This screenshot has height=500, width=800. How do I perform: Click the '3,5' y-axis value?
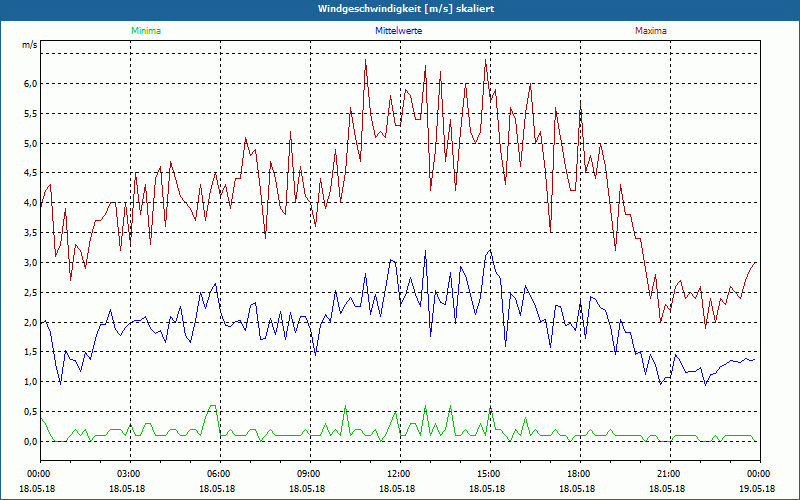(31, 233)
